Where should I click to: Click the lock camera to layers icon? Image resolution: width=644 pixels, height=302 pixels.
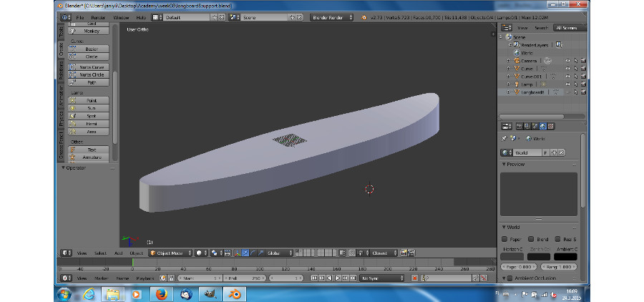tap(342, 253)
